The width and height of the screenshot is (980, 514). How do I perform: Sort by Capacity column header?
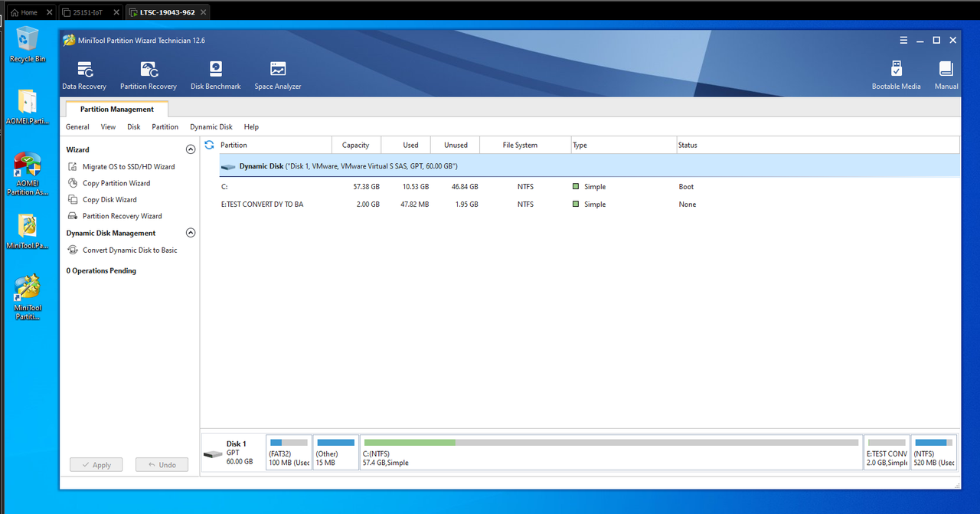[355, 145]
